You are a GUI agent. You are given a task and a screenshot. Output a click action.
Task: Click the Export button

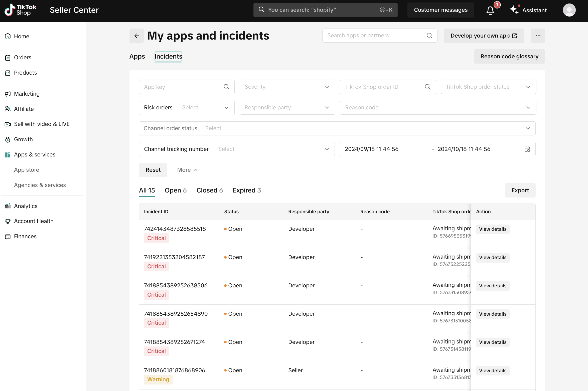point(520,190)
